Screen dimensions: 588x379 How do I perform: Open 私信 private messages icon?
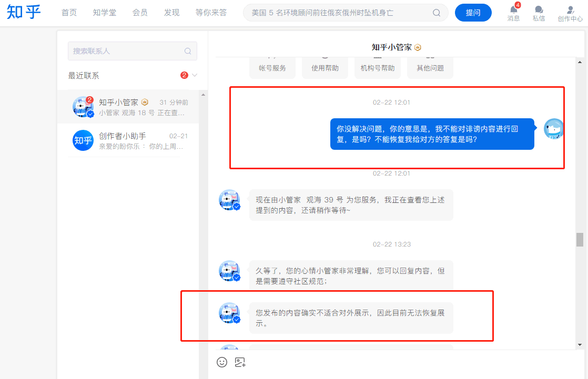point(539,14)
